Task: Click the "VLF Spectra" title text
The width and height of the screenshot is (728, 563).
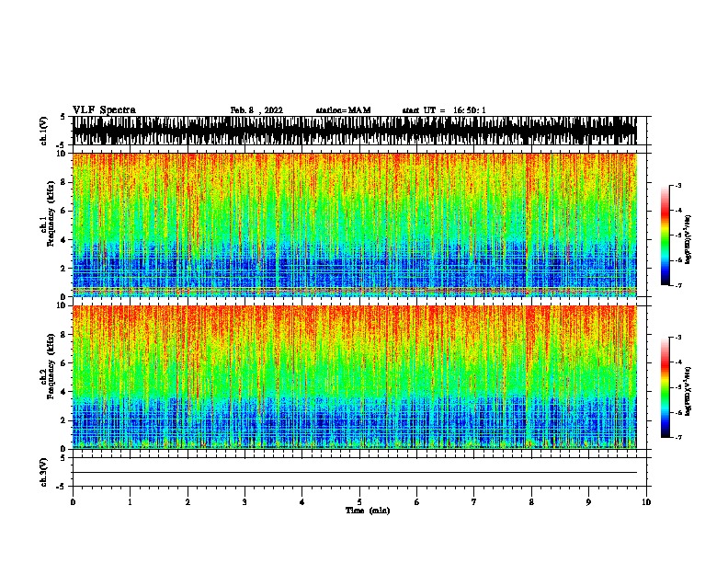Action: coord(104,109)
